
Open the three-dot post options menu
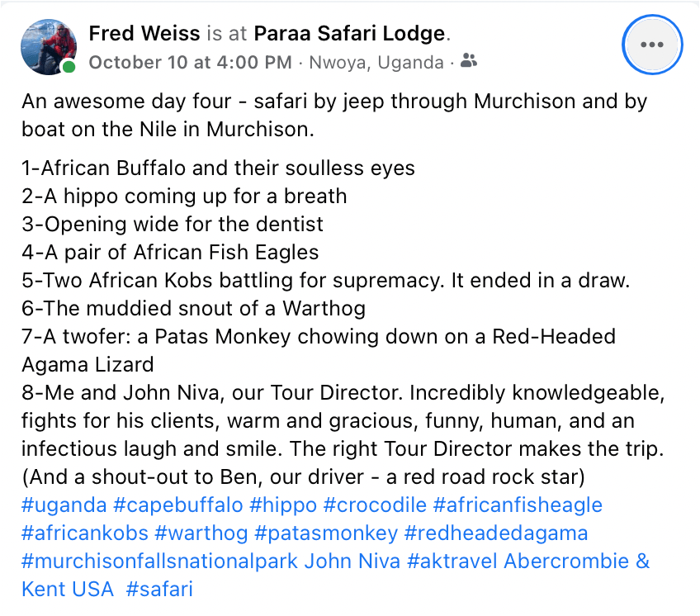652,45
